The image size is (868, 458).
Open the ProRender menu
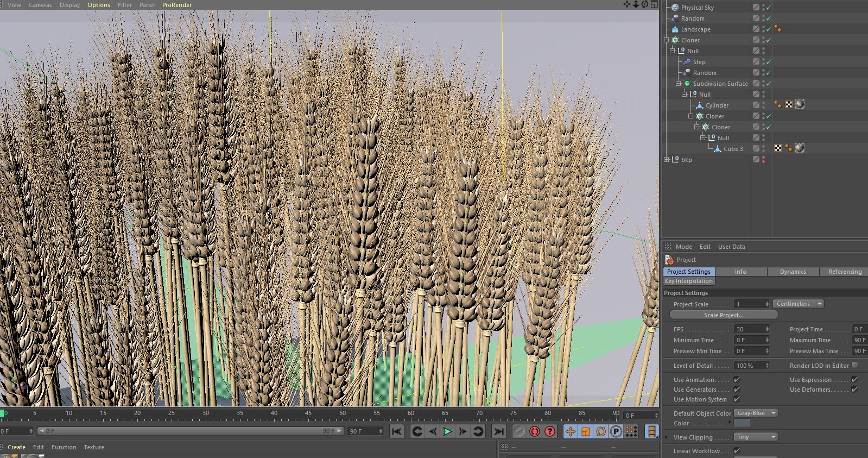pyautogui.click(x=176, y=5)
